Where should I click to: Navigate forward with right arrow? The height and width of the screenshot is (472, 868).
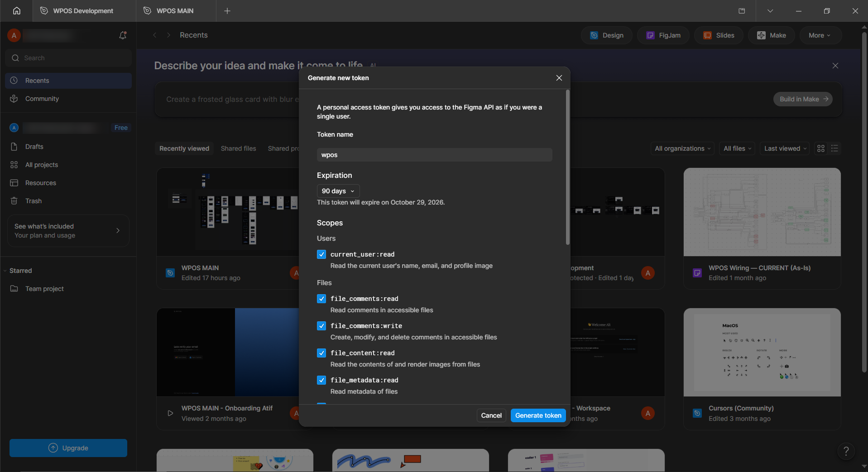point(168,35)
